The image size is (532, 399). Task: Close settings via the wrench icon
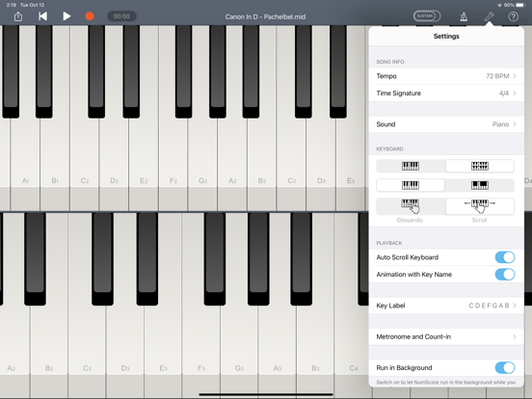489,16
